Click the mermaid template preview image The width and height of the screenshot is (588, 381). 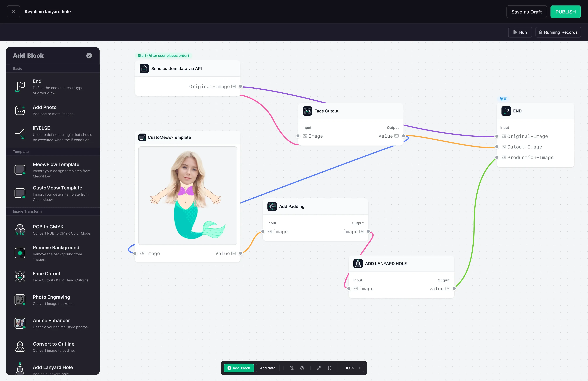[x=188, y=195]
